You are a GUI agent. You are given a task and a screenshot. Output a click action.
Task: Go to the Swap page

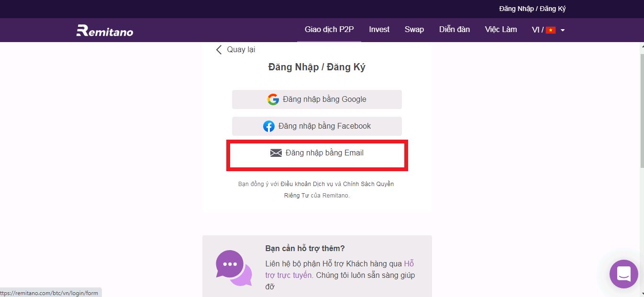414,30
